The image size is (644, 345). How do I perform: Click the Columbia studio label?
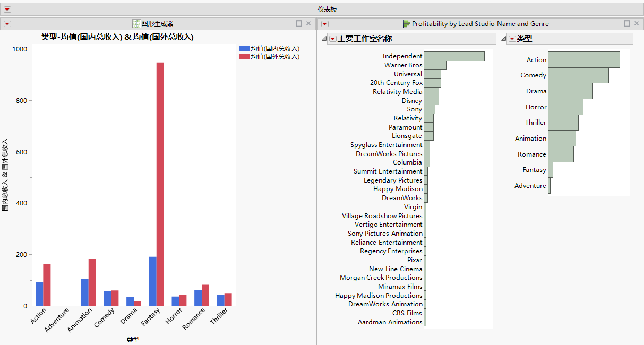[x=408, y=162]
